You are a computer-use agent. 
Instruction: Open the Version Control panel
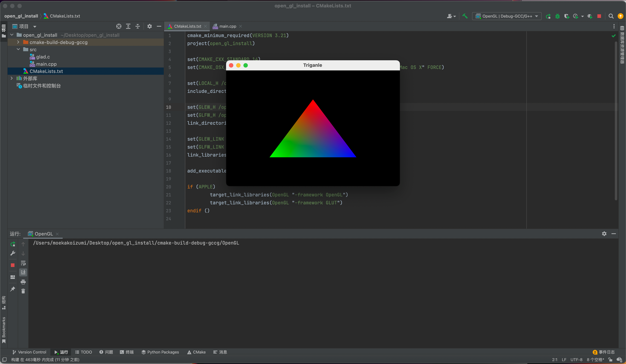(x=29, y=352)
